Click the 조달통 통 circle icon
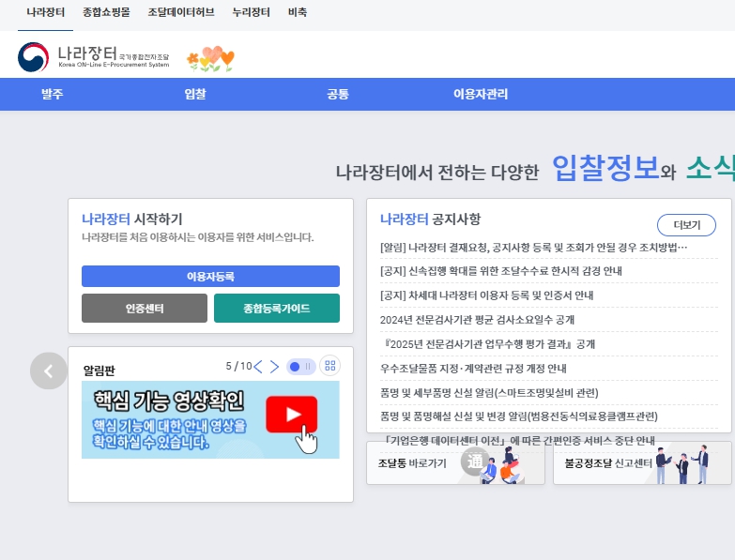Screen dimensions: 735x560 click(x=474, y=462)
